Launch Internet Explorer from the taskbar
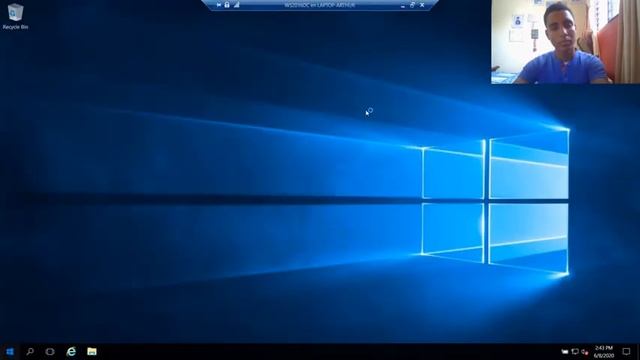This screenshot has width=640, height=360. pyautogui.click(x=71, y=351)
